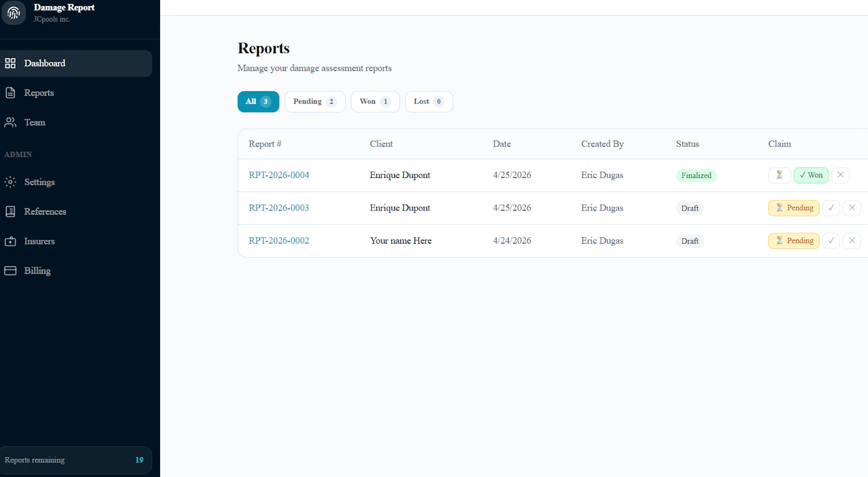Click the Insurers briefcase icon

click(10, 241)
